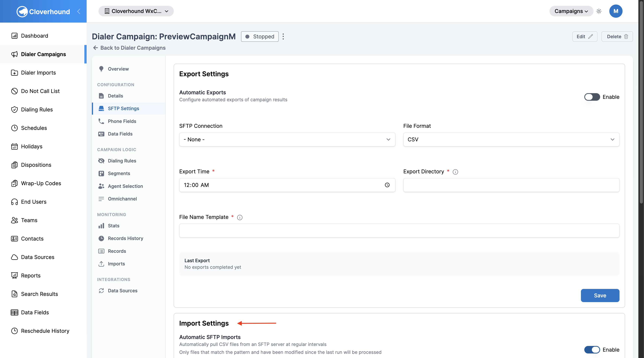644x358 pixels.
Task: Open Contacts in sidebar
Action: click(x=27, y=239)
